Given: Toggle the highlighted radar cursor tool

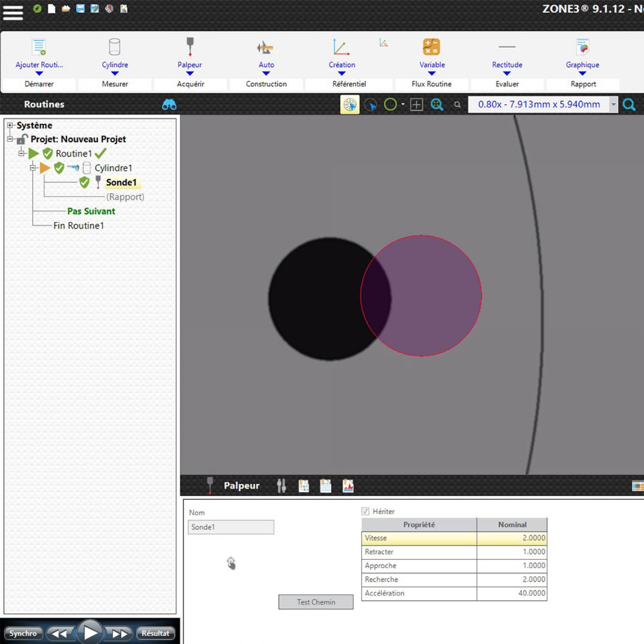Looking at the screenshot, I should (350, 104).
